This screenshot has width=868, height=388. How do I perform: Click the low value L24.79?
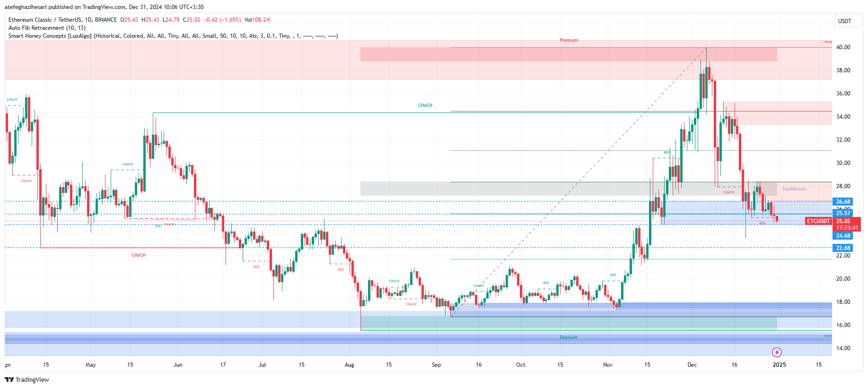pyautogui.click(x=171, y=20)
